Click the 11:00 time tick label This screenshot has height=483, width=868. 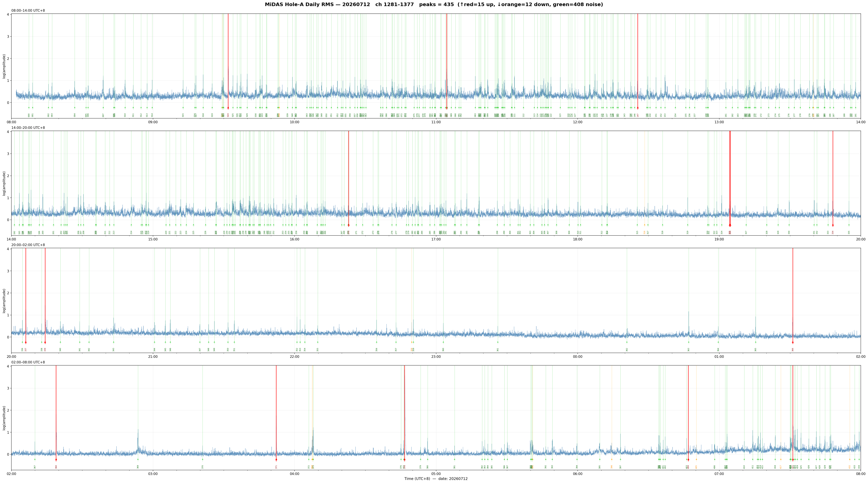436,122
